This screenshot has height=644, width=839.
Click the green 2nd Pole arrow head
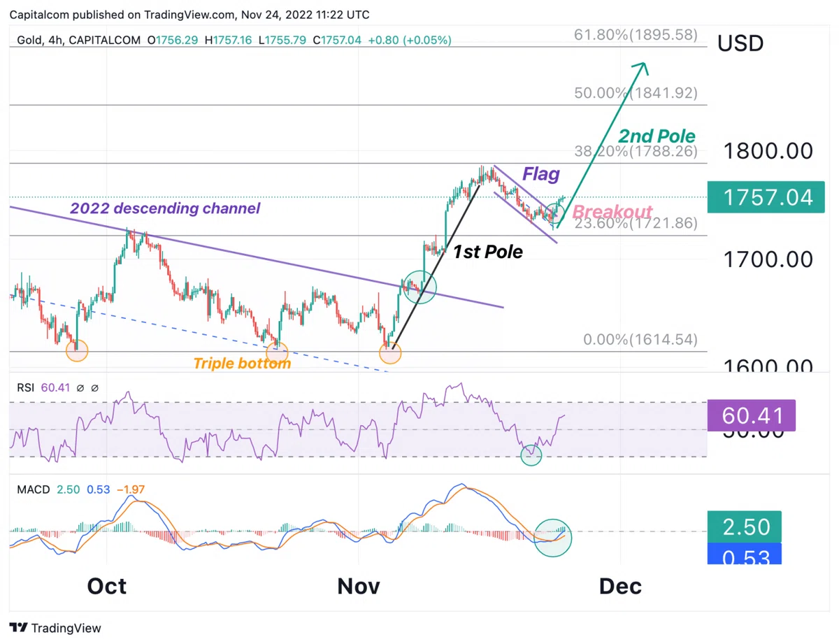641,68
